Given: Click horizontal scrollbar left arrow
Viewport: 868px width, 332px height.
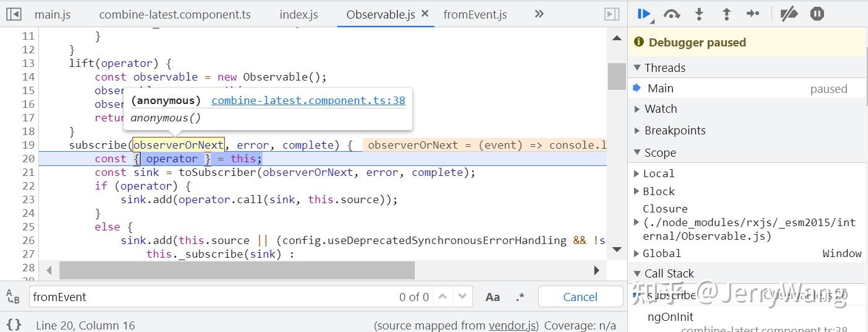Looking at the screenshot, I should pos(50,270).
